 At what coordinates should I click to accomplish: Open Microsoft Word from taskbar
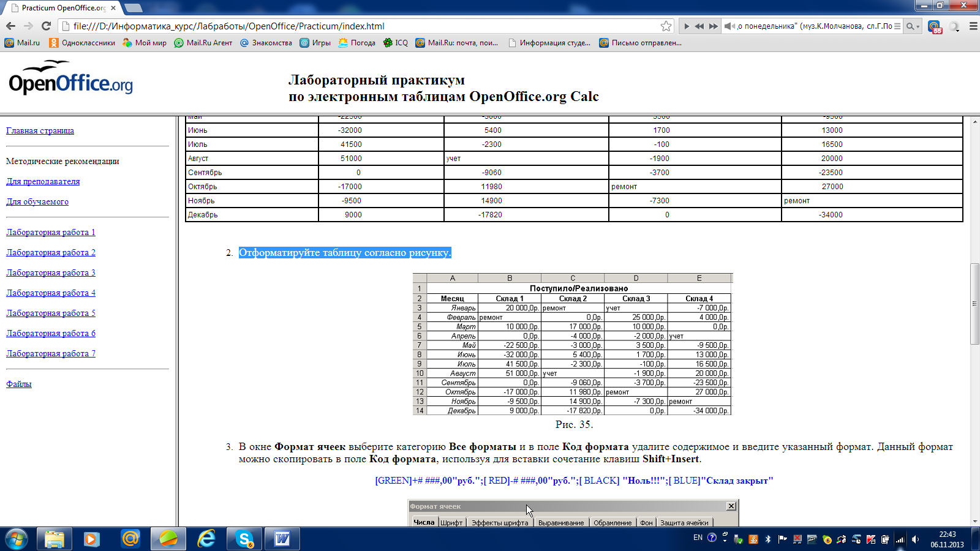[282, 539]
